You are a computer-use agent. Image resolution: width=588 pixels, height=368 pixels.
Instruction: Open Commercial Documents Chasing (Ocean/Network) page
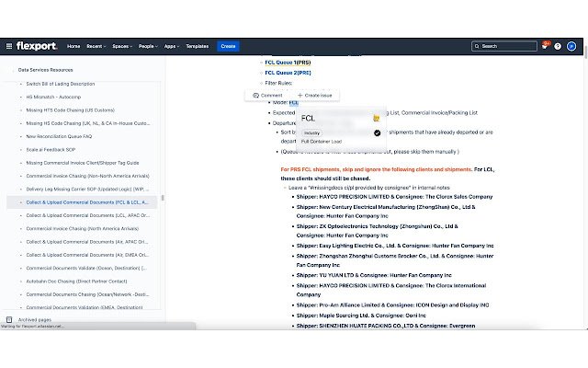tap(87, 294)
